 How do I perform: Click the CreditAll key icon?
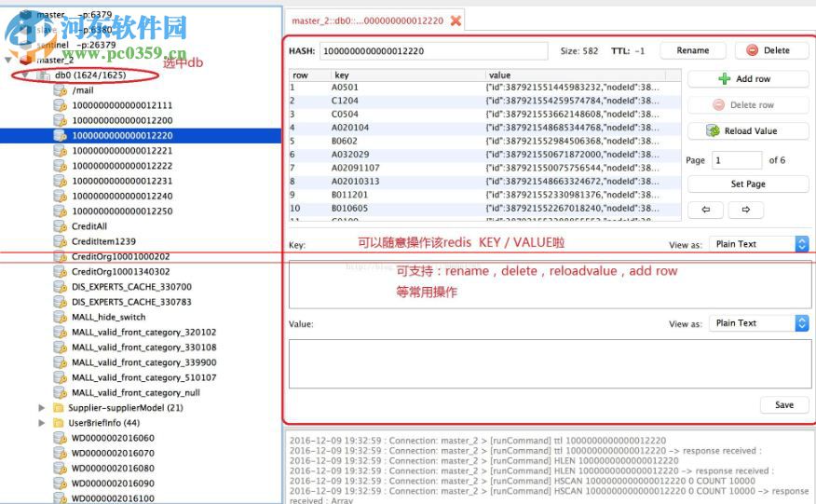pyautogui.click(x=61, y=226)
